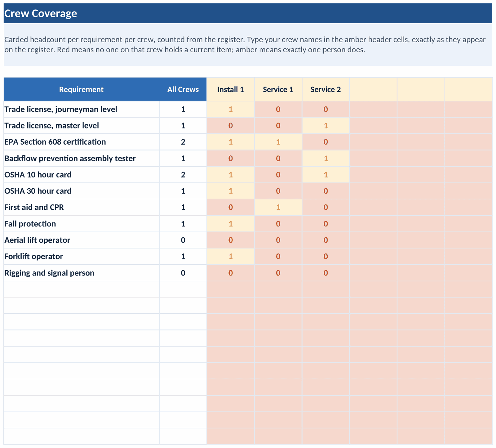Click Service 1 count for Aerial lift operator
The width and height of the screenshot is (496, 448).
[278, 240]
